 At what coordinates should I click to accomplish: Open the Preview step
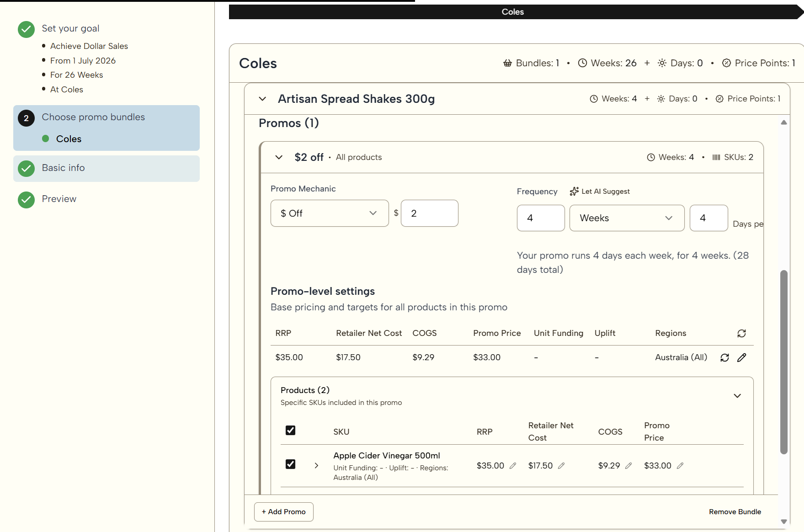pyautogui.click(x=59, y=199)
